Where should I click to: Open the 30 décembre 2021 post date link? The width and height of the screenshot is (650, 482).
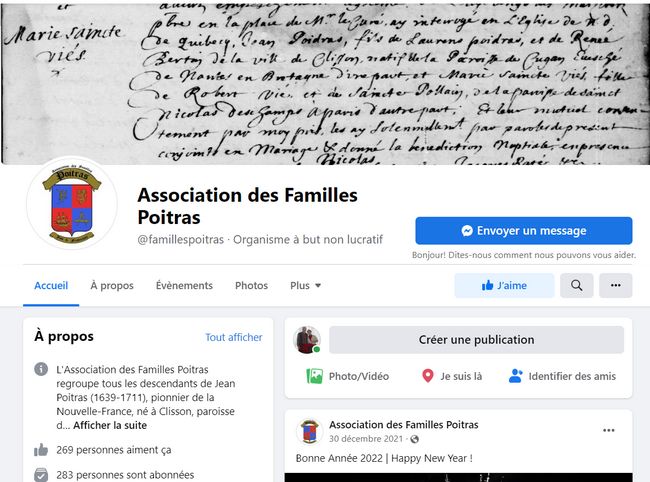pyautogui.click(x=366, y=439)
